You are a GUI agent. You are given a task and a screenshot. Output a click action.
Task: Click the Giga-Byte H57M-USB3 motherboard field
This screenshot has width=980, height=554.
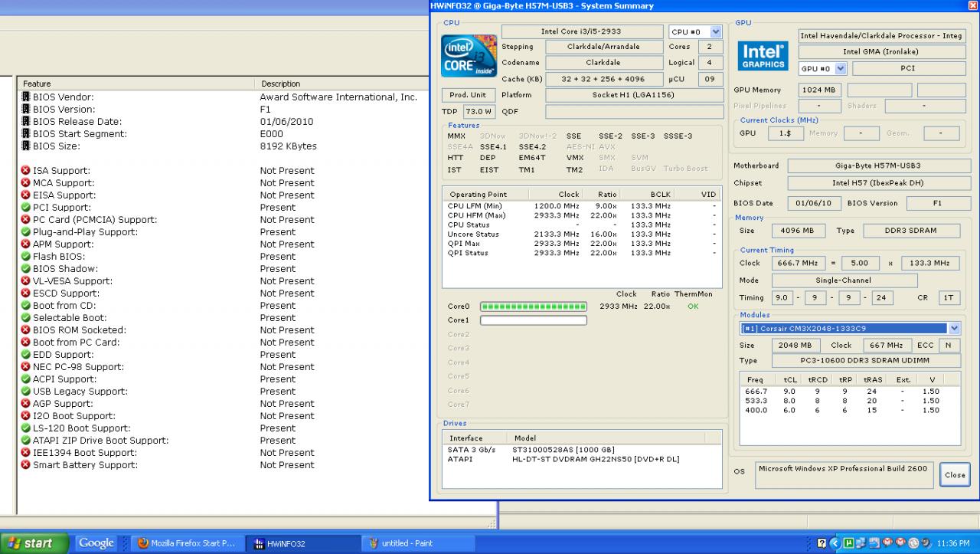click(877, 166)
